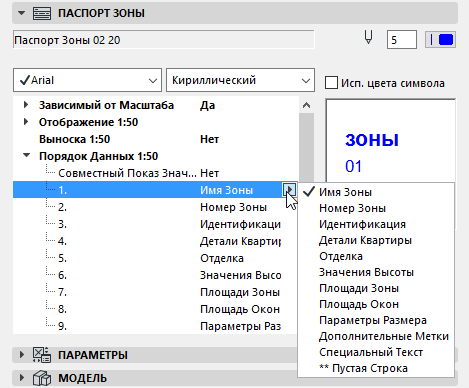Screen dimensions: 469x388
Task: Select row 4. Детали Квартиры
Action: pos(155,241)
